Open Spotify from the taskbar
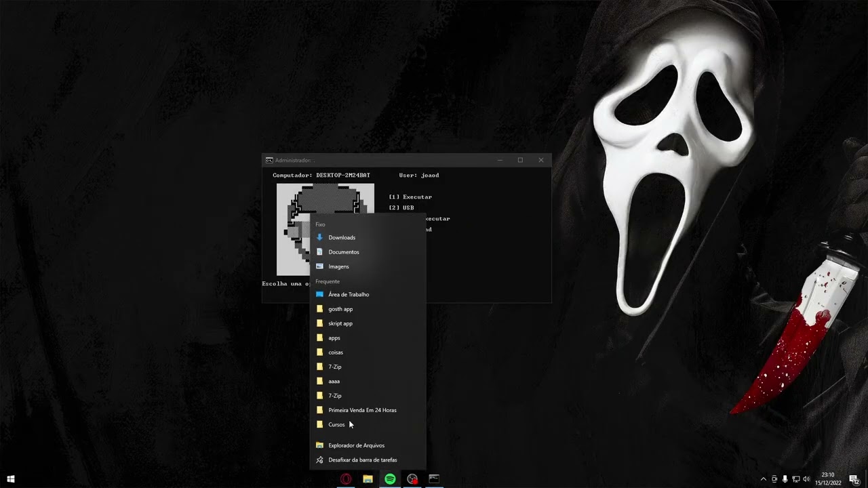868x488 pixels. tap(390, 479)
